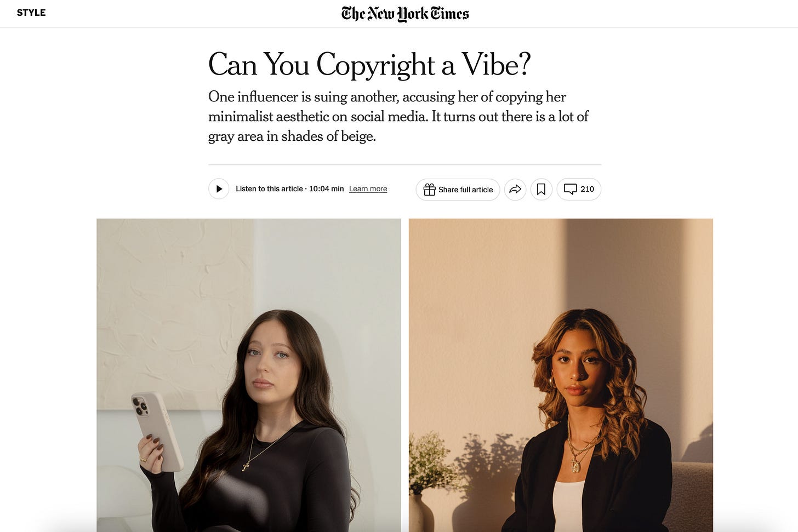Open the STYLE section

click(x=31, y=13)
